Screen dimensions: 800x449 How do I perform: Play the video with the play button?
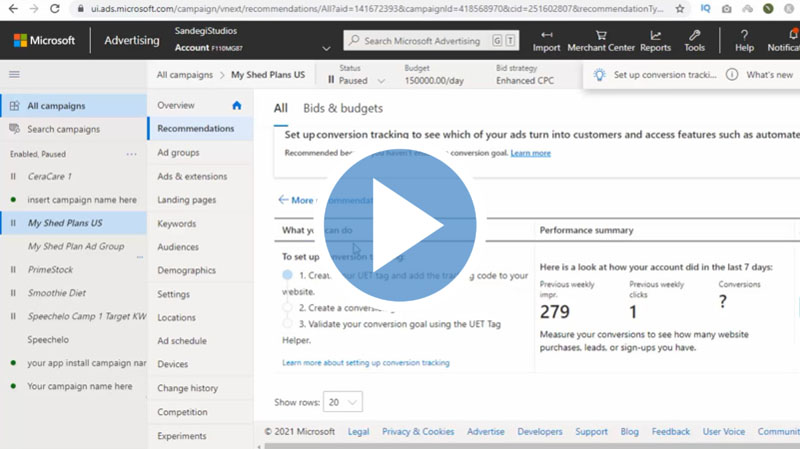pos(399,225)
